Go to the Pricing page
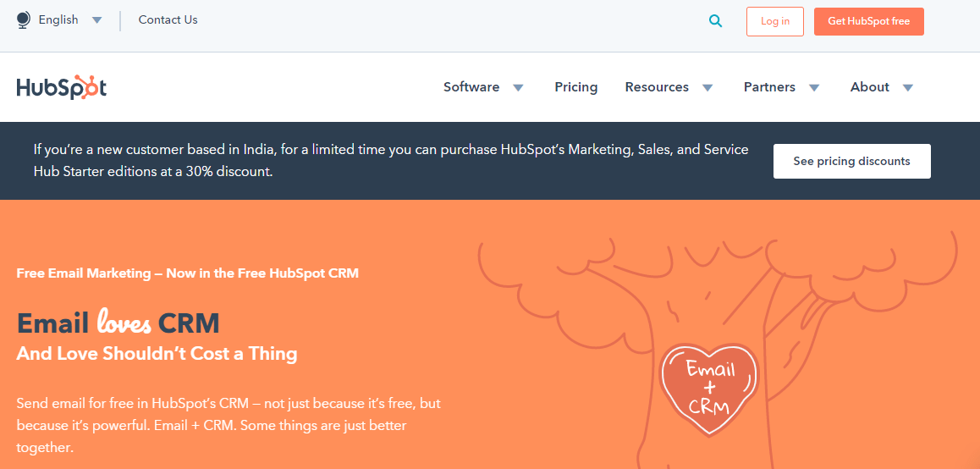 click(576, 87)
